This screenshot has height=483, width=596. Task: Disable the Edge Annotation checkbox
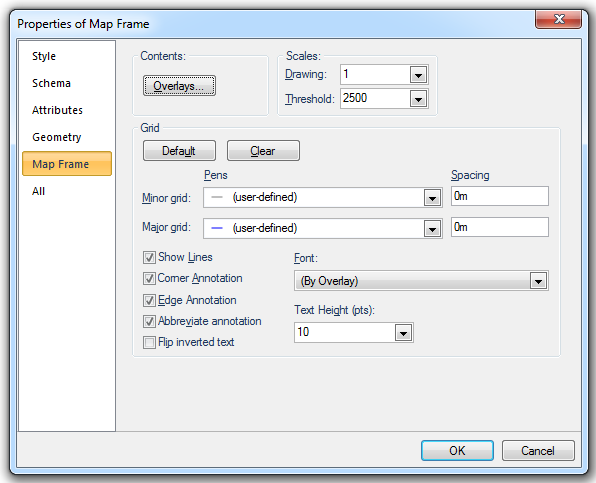(149, 300)
